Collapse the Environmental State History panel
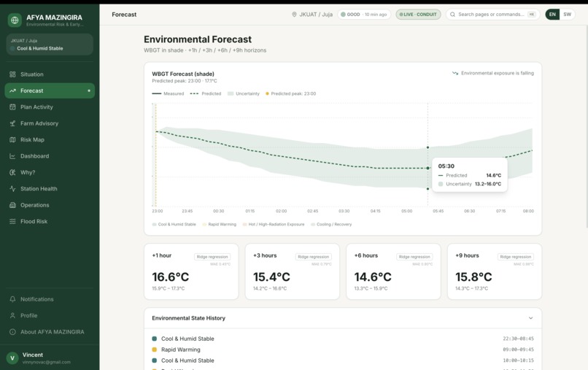588x370 pixels. pyautogui.click(x=530, y=318)
